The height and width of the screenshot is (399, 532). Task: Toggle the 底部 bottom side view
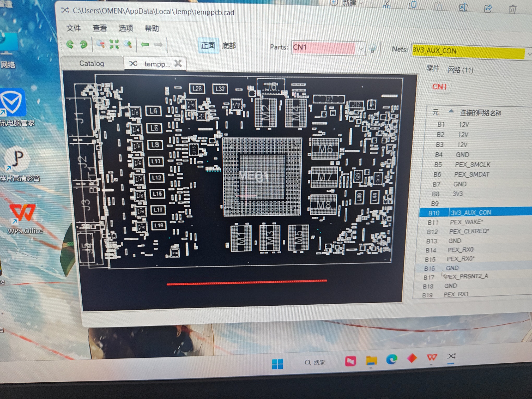pos(229,46)
